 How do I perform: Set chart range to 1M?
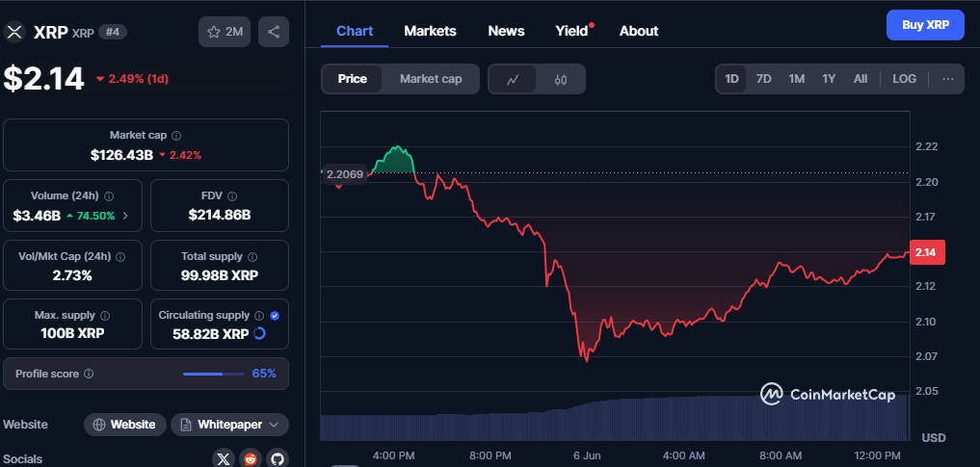(796, 79)
